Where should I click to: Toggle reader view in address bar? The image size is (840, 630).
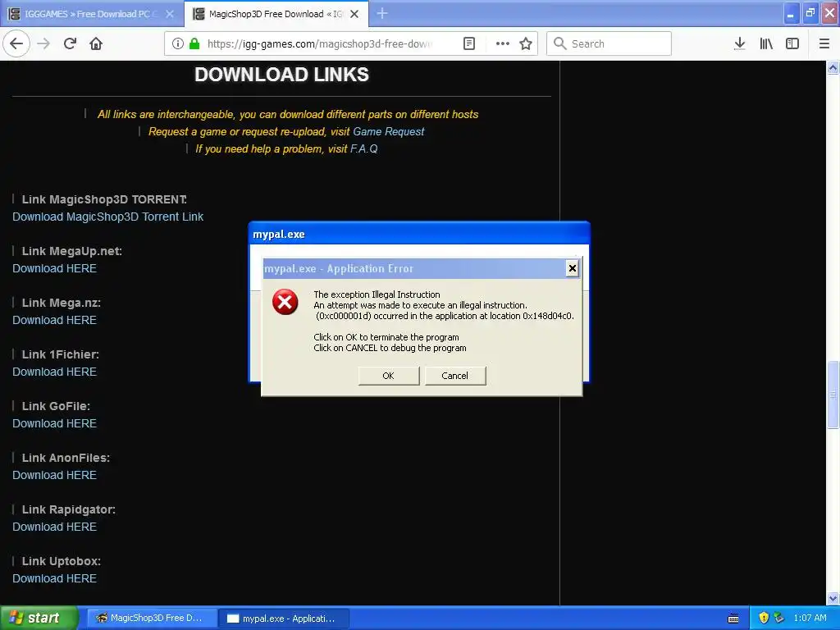tap(468, 43)
